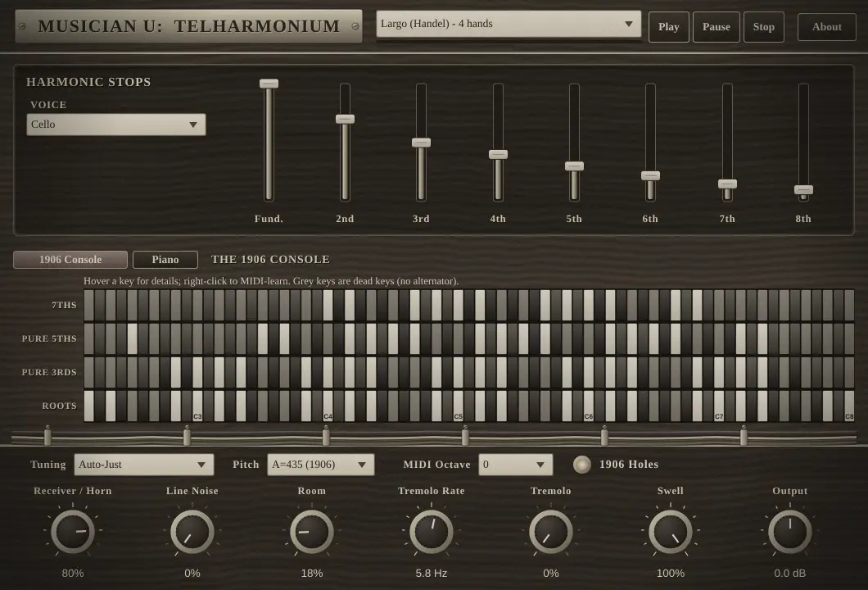Screen dimensions: 868x590
Task: Click the HARMONIC STOPS heading
Action: (88, 82)
